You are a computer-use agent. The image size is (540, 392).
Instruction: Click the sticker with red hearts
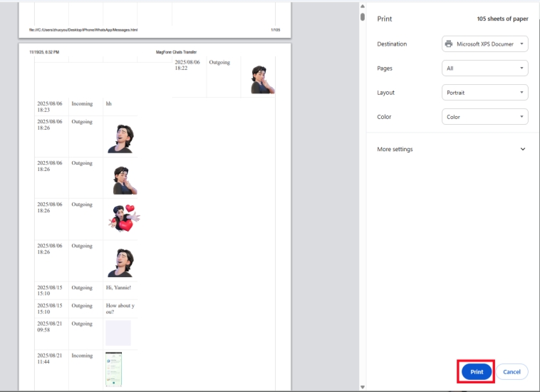(x=123, y=218)
